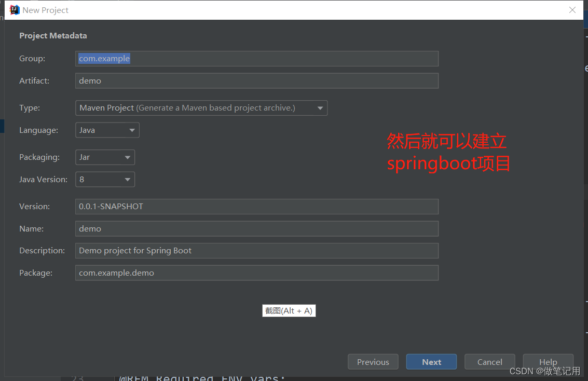Click the Type: label
The height and width of the screenshot is (381, 588).
point(30,108)
